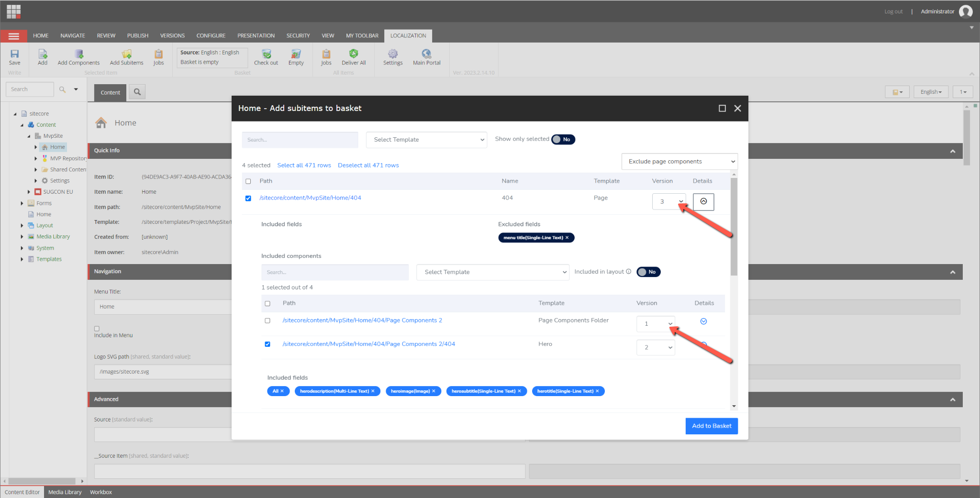Viewport: 980px width, 498px height.
Task: Expand the Media Library tree node
Action: click(x=22, y=237)
